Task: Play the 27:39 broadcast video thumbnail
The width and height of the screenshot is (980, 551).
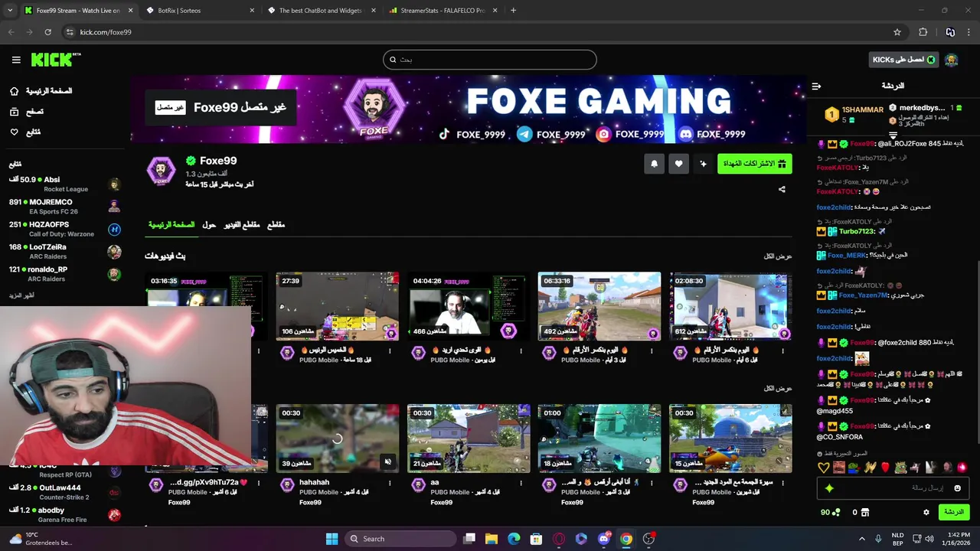Action: (x=338, y=306)
